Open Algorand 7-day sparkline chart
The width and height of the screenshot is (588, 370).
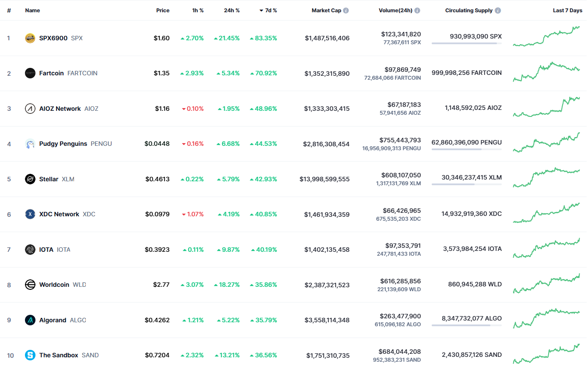[x=546, y=318]
